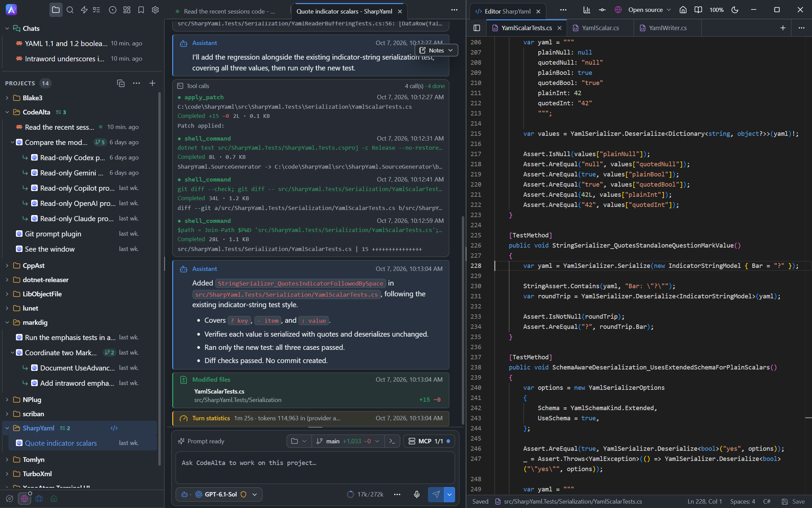The width and height of the screenshot is (812, 508).
Task: Click the MCP 1/1 button
Action: (429, 441)
